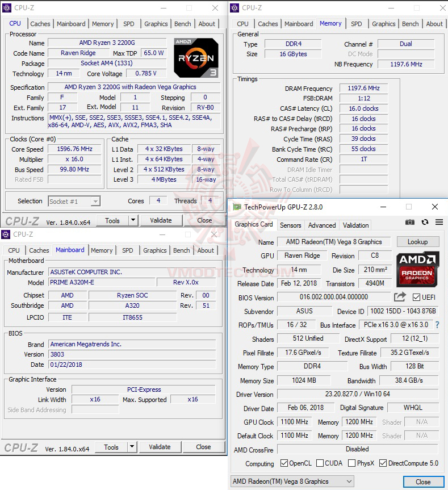
Task: Click CPU-Z app icon in top-left window title
Action: 7,8
